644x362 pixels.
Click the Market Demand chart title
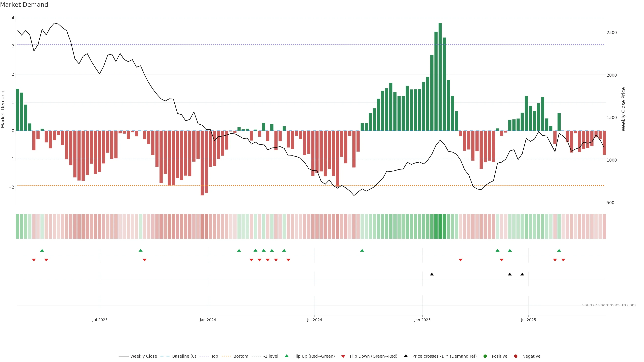[24, 5]
